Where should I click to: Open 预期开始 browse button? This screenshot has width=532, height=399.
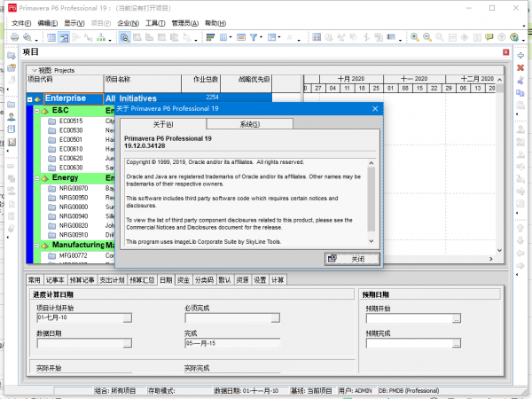457,318
